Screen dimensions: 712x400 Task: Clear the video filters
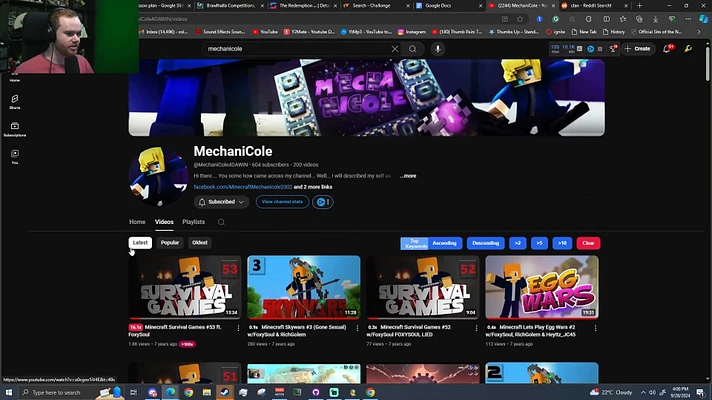tap(588, 243)
